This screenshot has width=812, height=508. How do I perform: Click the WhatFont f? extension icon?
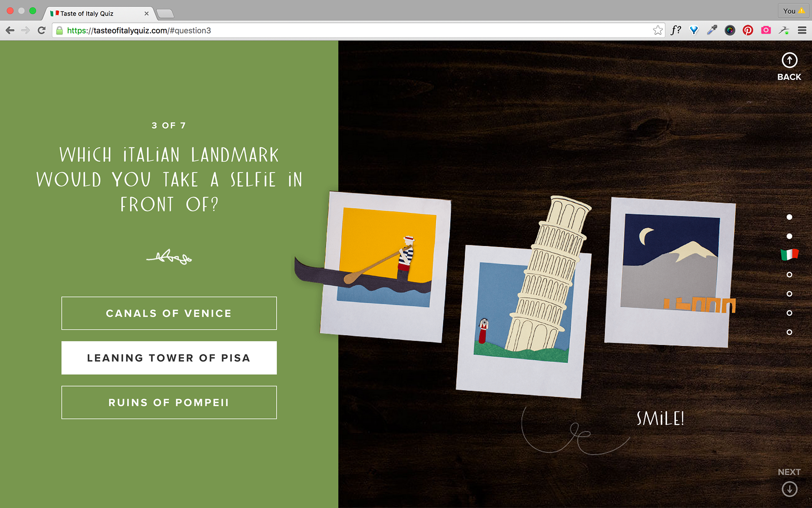(x=676, y=30)
